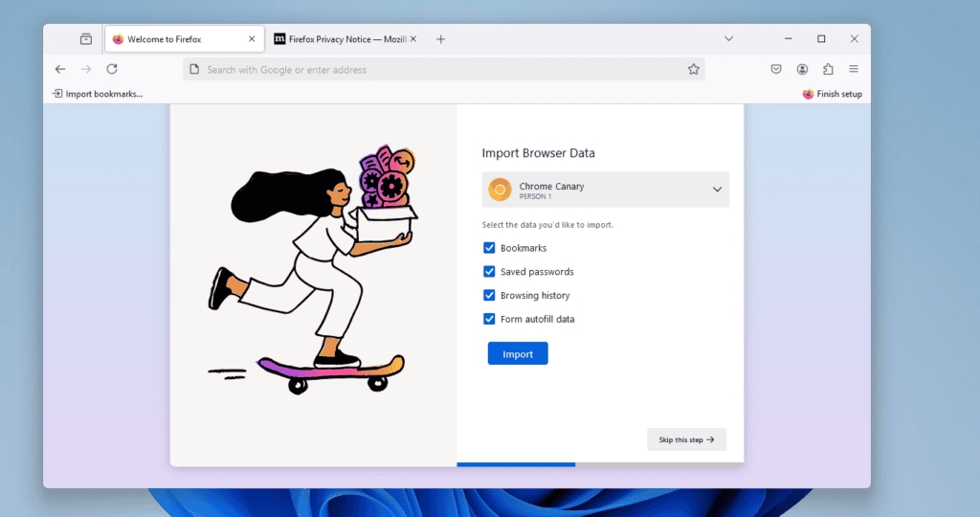This screenshot has height=517, width=980.
Task: Open the List all tabs chevron
Action: 728,39
